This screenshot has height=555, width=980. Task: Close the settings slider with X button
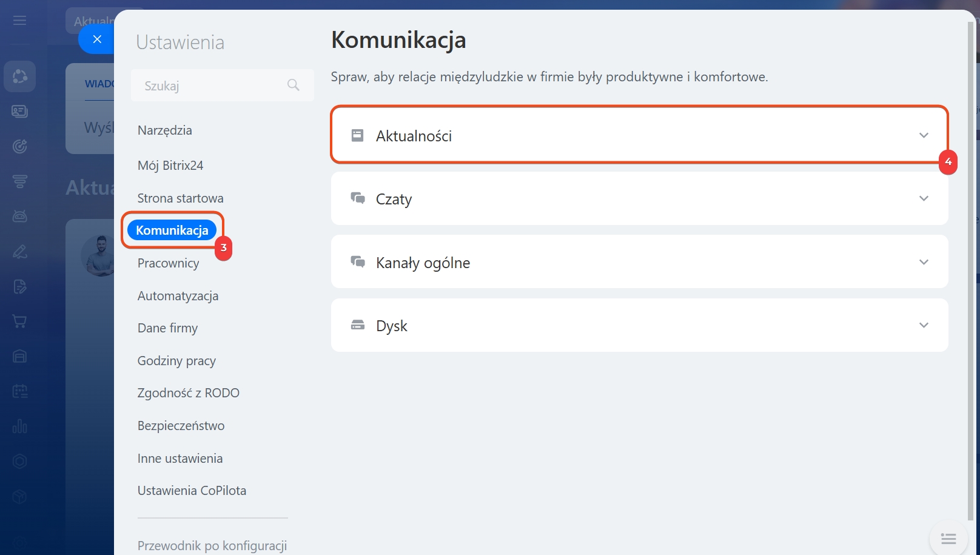coord(97,39)
